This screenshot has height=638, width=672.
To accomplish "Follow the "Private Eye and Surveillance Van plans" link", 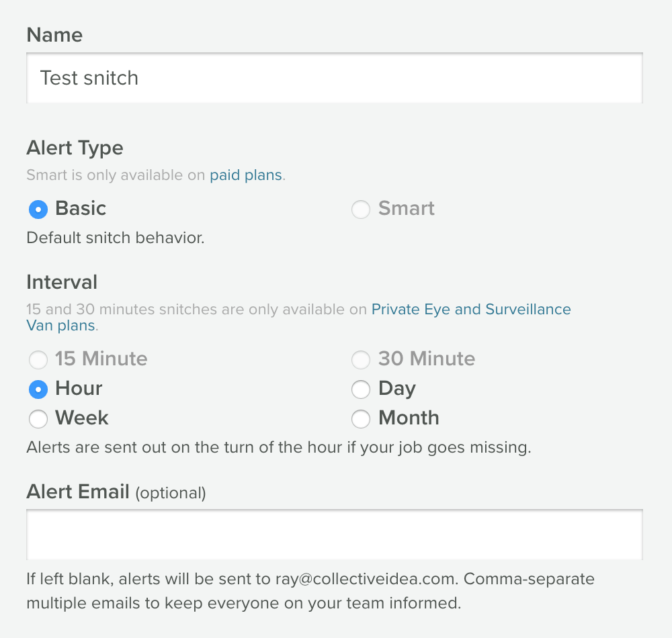I will [470, 310].
